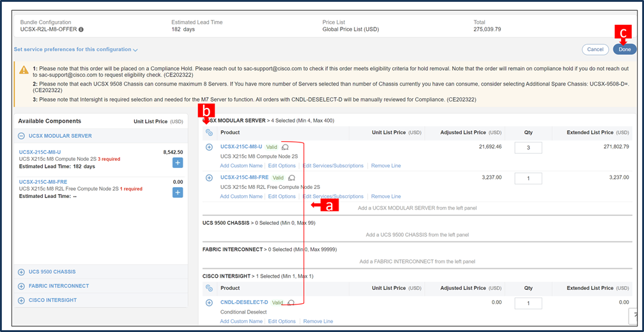Open the comment icon next to CNDL-DESELECT-D

click(291, 303)
